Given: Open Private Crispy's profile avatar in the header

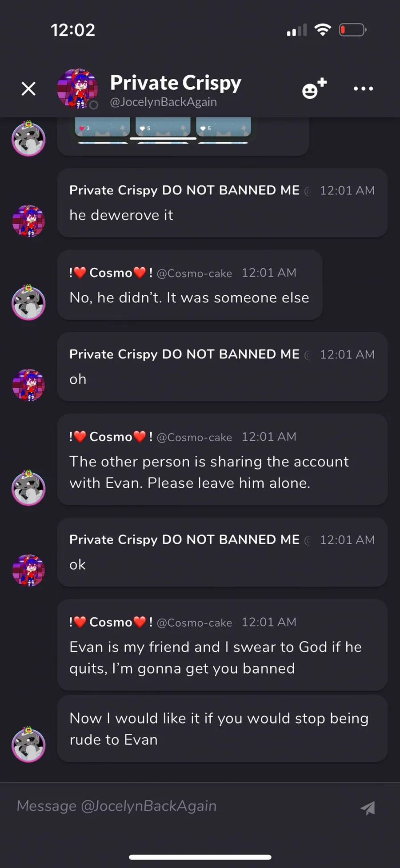Looking at the screenshot, I should (77, 89).
